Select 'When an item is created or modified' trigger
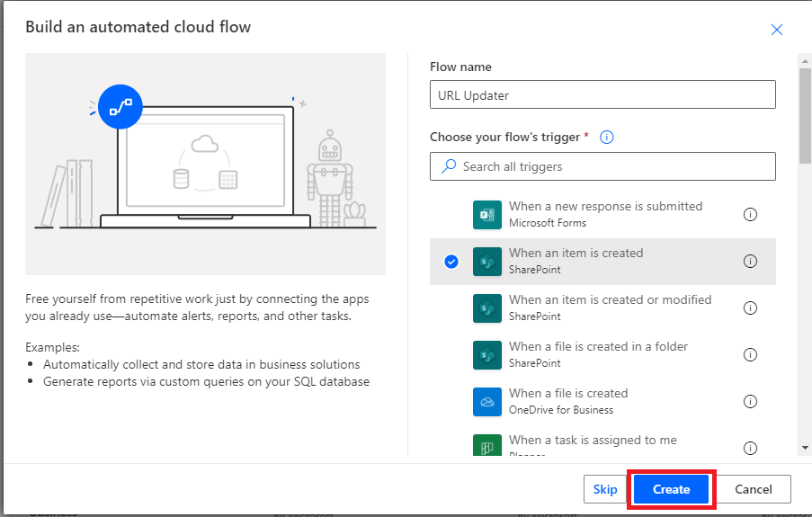Viewport: 812px width, 517px height. click(610, 300)
